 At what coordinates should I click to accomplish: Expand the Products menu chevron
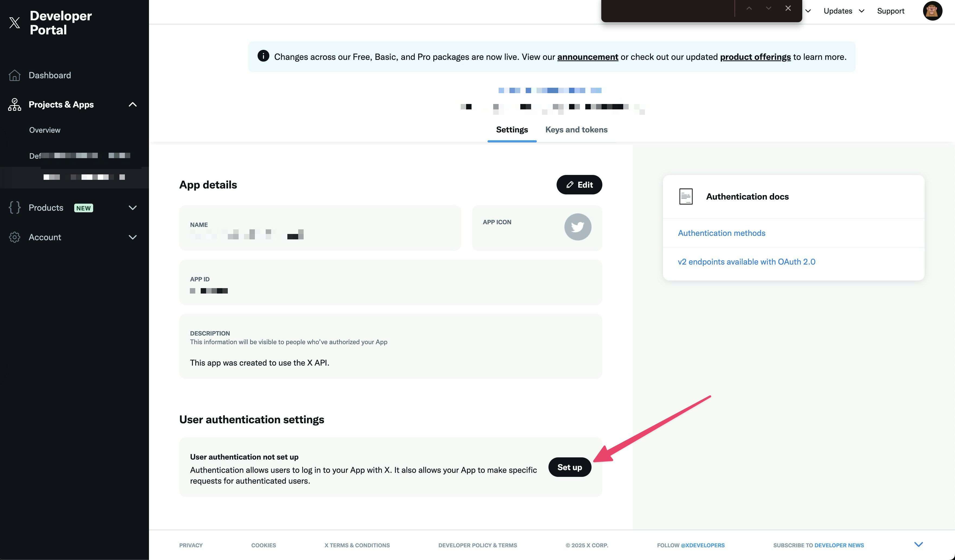(x=133, y=208)
